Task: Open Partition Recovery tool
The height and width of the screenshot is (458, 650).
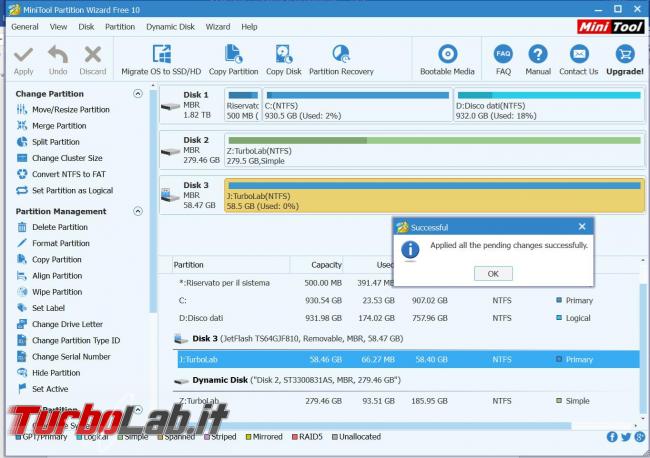Action: [341, 60]
